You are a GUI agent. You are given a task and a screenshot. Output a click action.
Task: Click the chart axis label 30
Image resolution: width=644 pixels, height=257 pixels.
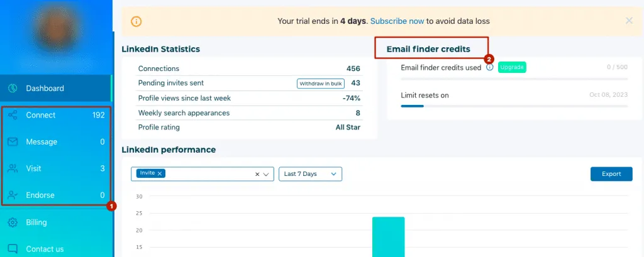(139, 197)
